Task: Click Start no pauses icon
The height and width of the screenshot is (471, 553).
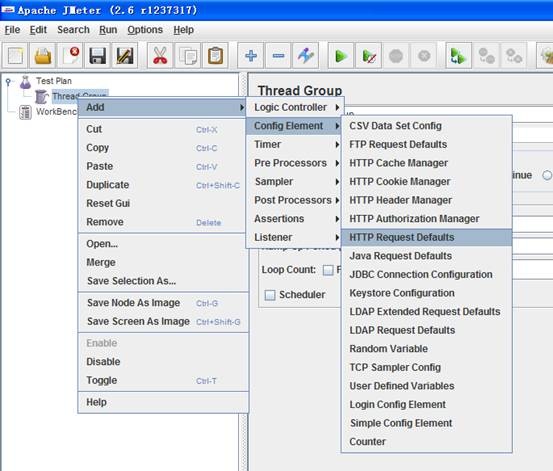Action: (x=369, y=56)
